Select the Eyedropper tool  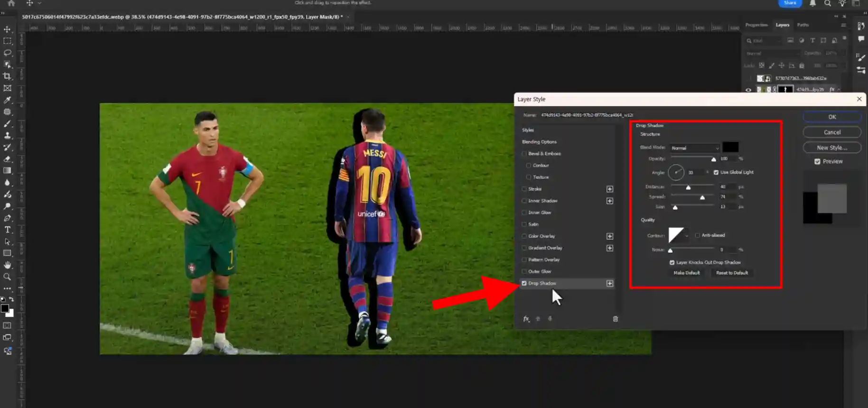coord(8,100)
